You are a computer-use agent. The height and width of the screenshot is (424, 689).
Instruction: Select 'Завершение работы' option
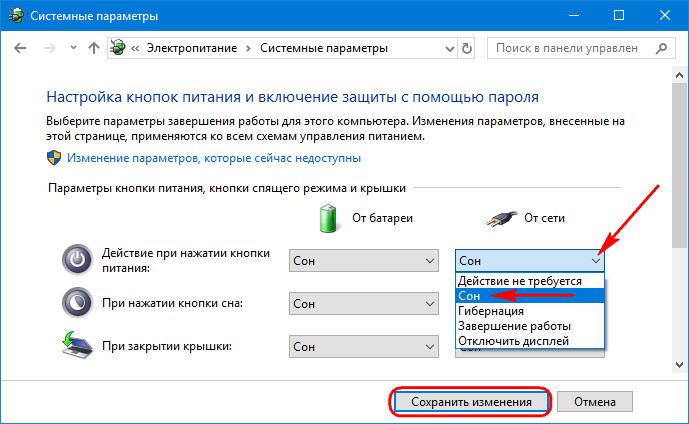coord(514,326)
